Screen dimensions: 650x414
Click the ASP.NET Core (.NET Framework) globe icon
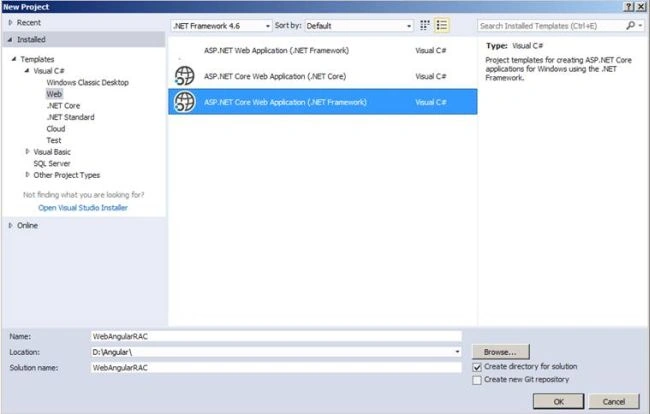click(184, 102)
